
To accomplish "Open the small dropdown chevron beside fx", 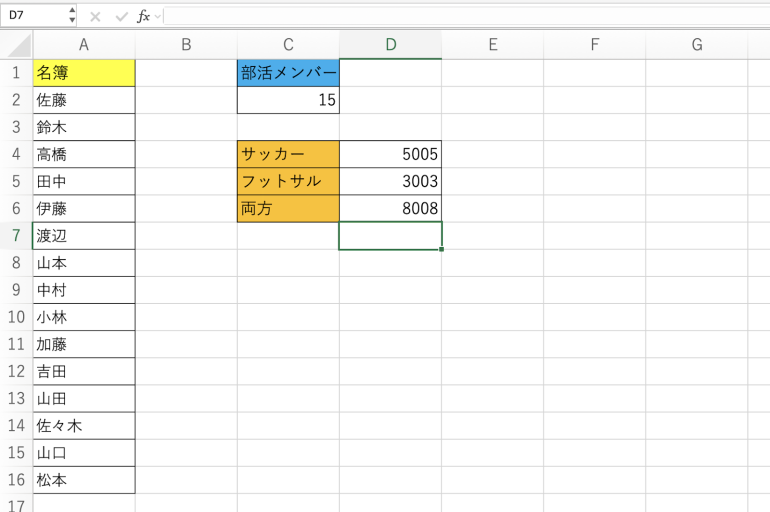I will (x=156, y=16).
